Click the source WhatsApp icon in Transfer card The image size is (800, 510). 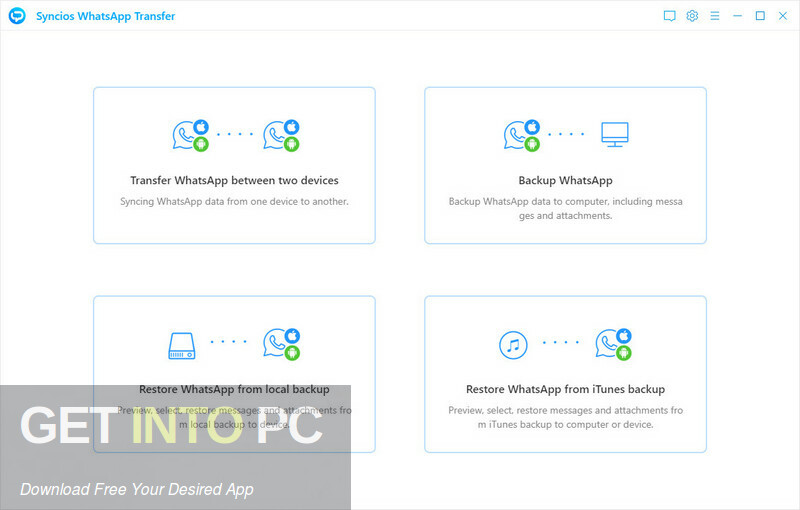point(190,135)
